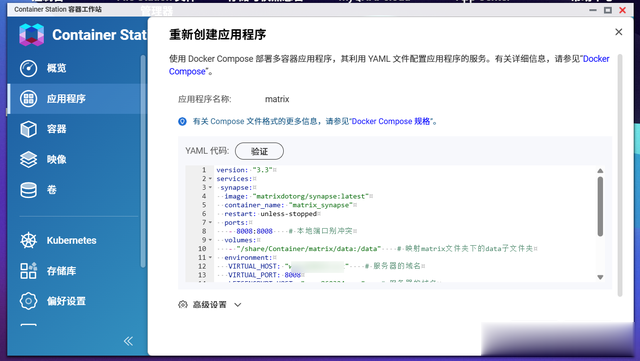This screenshot has width=640, height=361.
Task: Click the YAML editor scroll-down arrow
Action: 600,277
